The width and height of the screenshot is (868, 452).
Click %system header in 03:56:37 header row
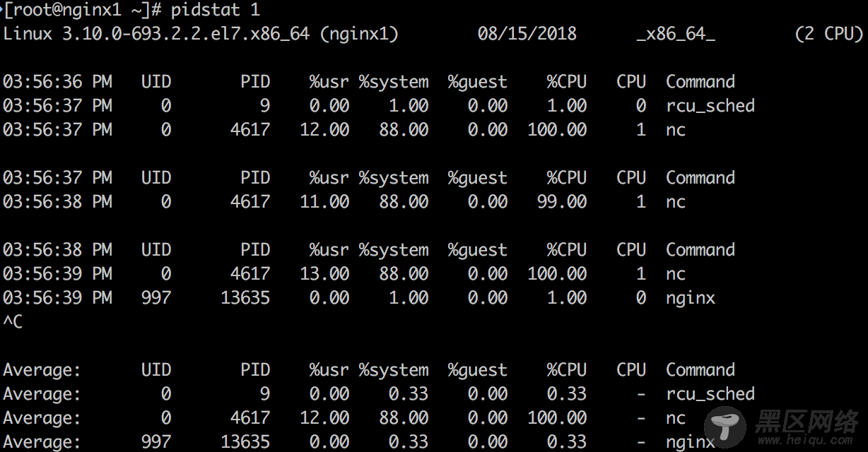click(x=394, y=178)
